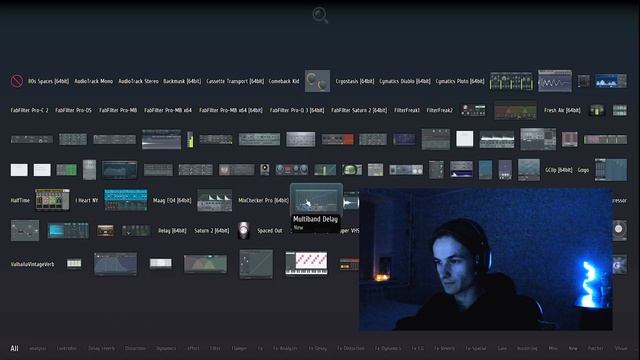Select the thumbnail right of Cymatics Pluto
This screenshot has height=360, width=640.
(511, 81)
